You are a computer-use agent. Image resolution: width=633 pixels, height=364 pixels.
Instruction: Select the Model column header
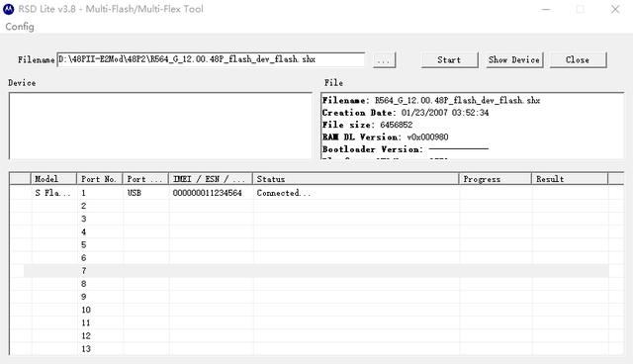(x=53, y=179)
